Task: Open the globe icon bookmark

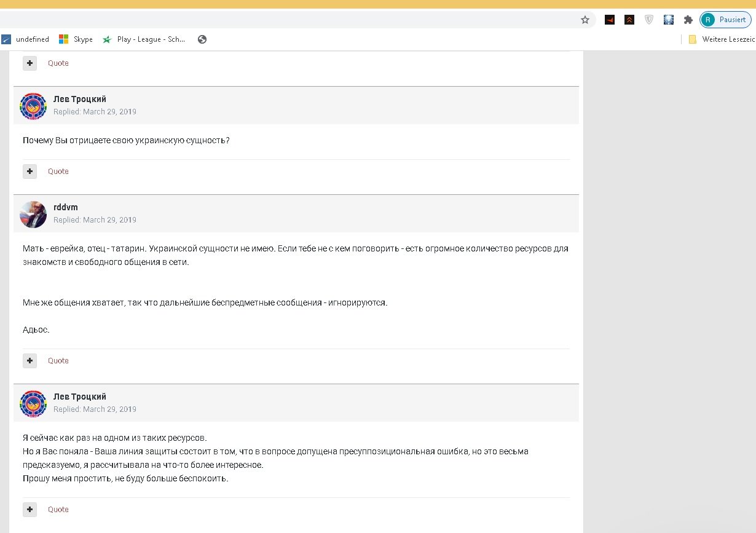Action: 202,39
